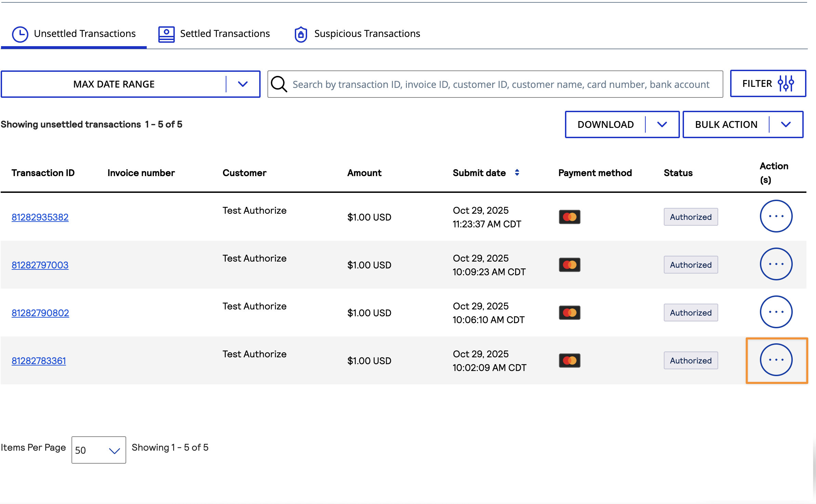
Task: Open actions menu for transaction 81282790802
Action: [776, 312]
